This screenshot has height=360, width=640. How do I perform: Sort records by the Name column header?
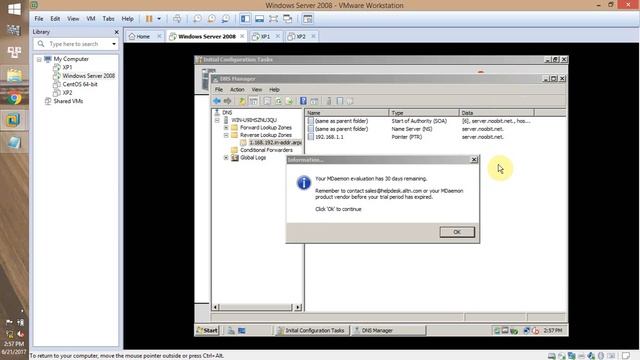[x=347, y=113]
